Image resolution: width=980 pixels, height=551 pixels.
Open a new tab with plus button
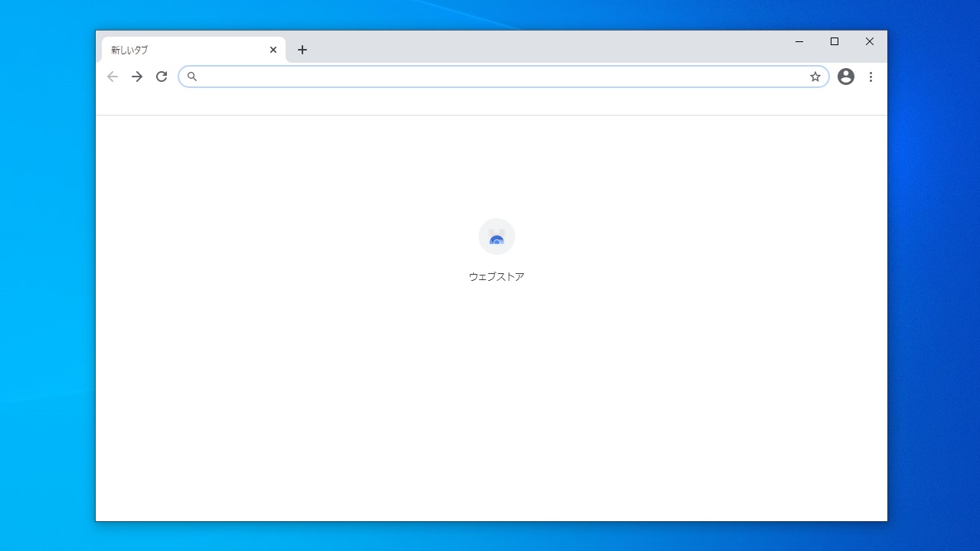[302, 50]
